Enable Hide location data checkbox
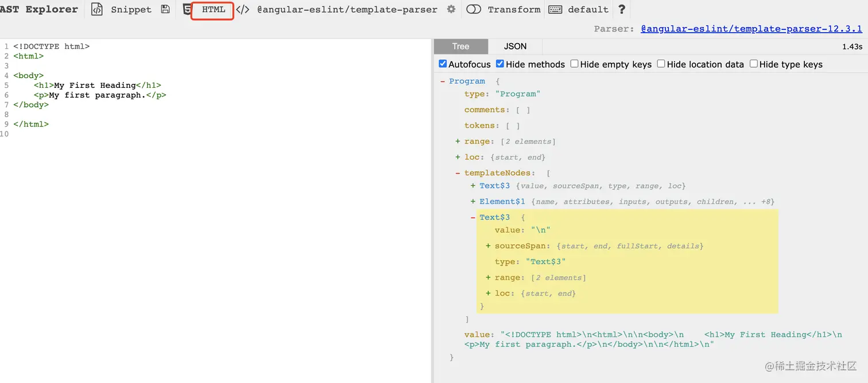This screenshot has height=383, width=868. coord(661,64)
